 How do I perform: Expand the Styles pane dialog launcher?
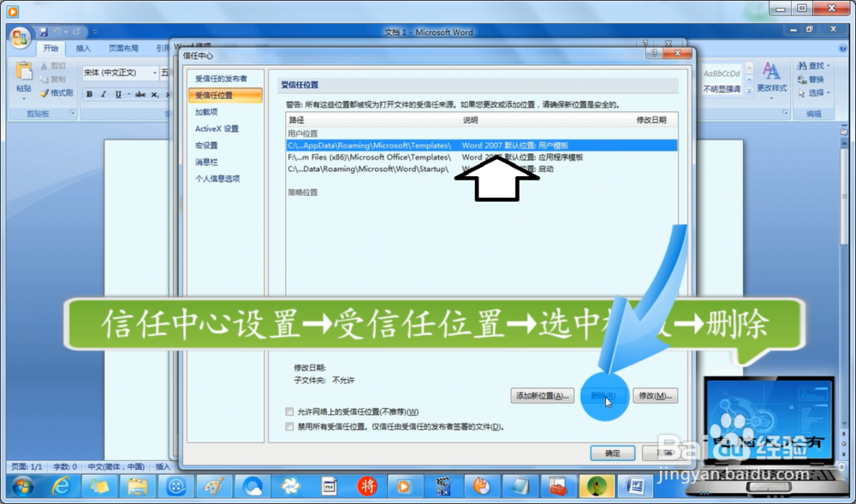click(x=786, y=113)
